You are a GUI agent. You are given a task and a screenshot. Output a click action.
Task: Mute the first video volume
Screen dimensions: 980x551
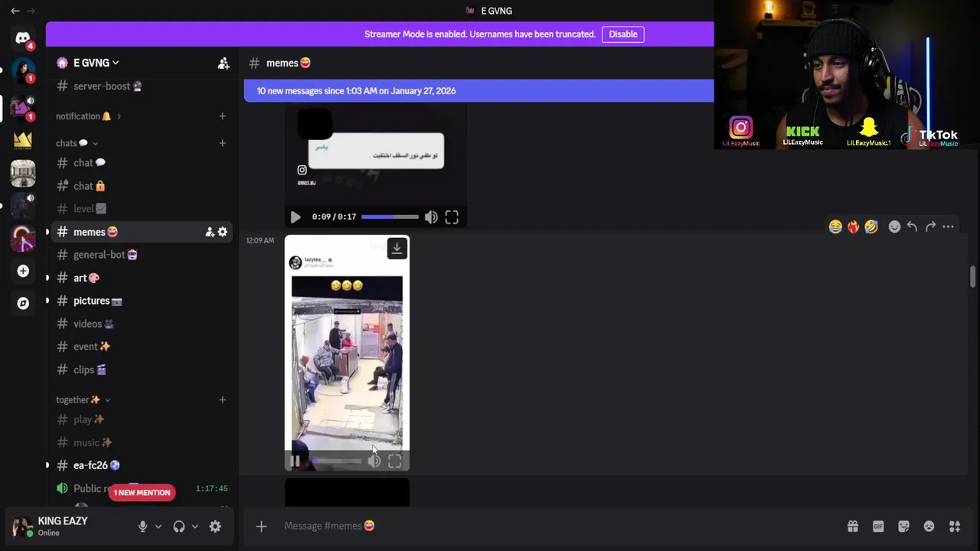pyautogui.click(x=431, y=217)
